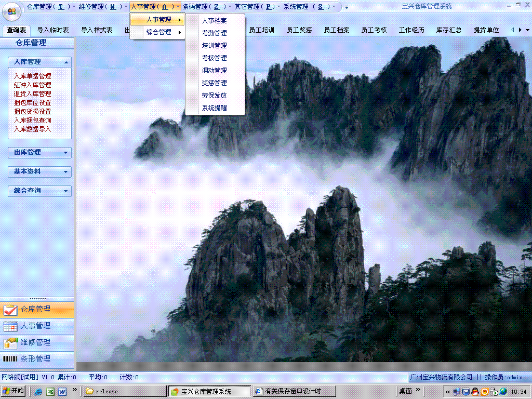Expand the quick launch overflow chevron
Screen dimensions: 532x399
(75, 390)
